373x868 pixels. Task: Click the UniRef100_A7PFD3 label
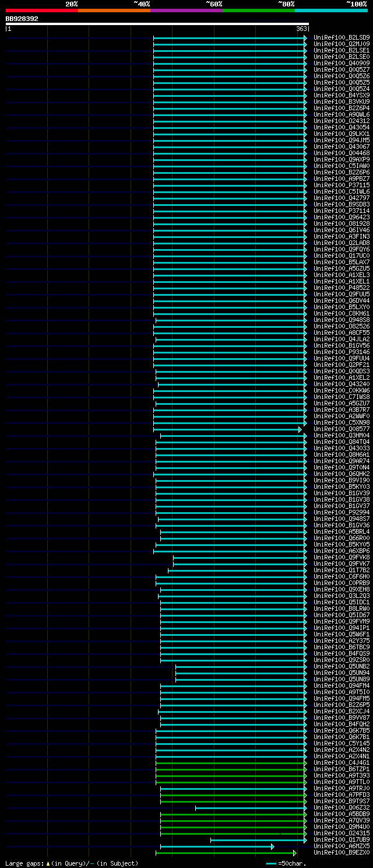(342, 794)
